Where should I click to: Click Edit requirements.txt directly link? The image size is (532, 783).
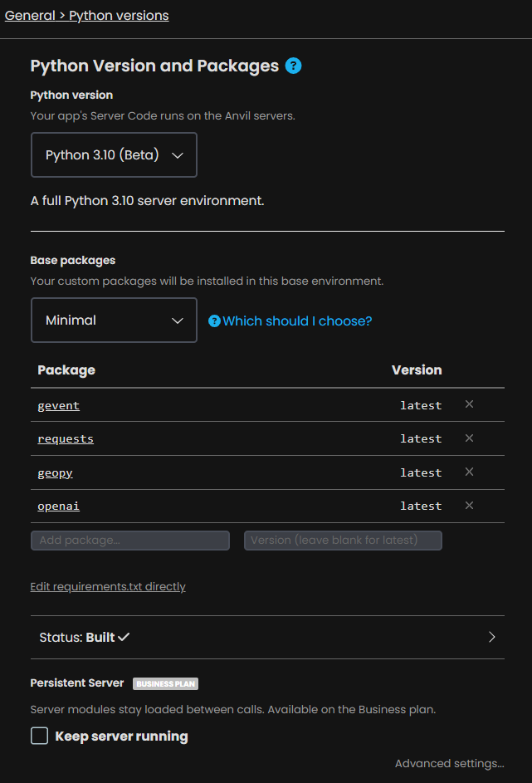tap(108, 586)
